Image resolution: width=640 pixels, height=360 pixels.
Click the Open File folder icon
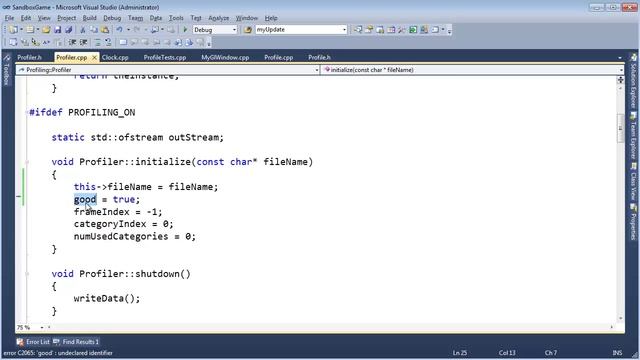(46, 30)
